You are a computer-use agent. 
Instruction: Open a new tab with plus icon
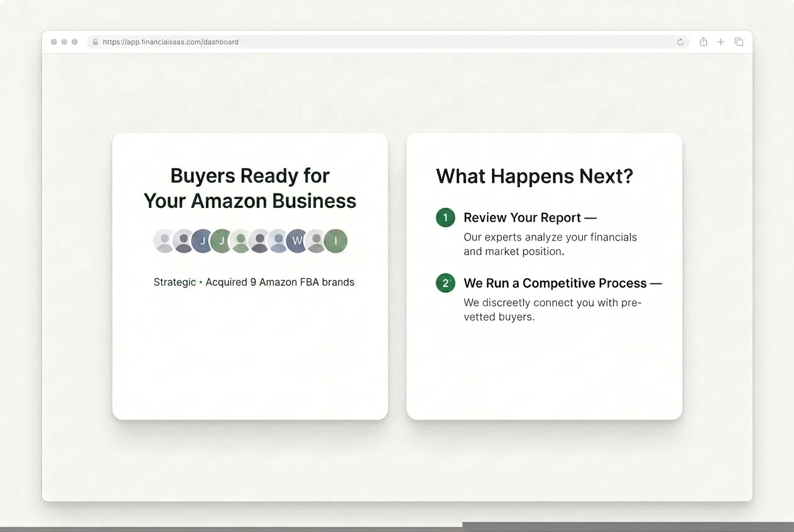[721, 42]
